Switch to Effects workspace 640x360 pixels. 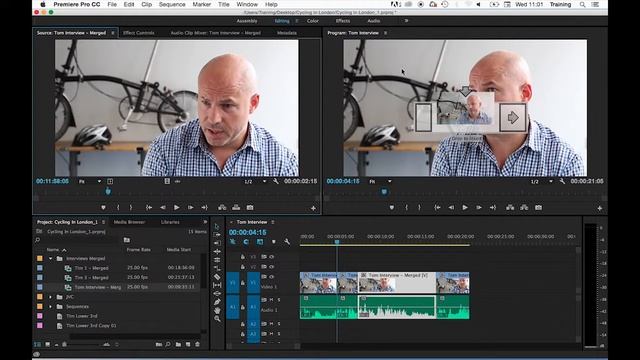342,21
